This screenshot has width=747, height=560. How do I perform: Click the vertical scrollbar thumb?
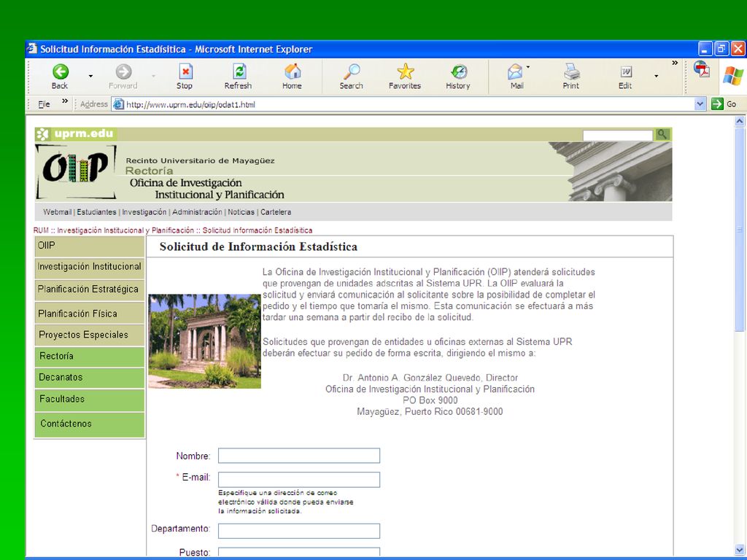pos(740,230)
